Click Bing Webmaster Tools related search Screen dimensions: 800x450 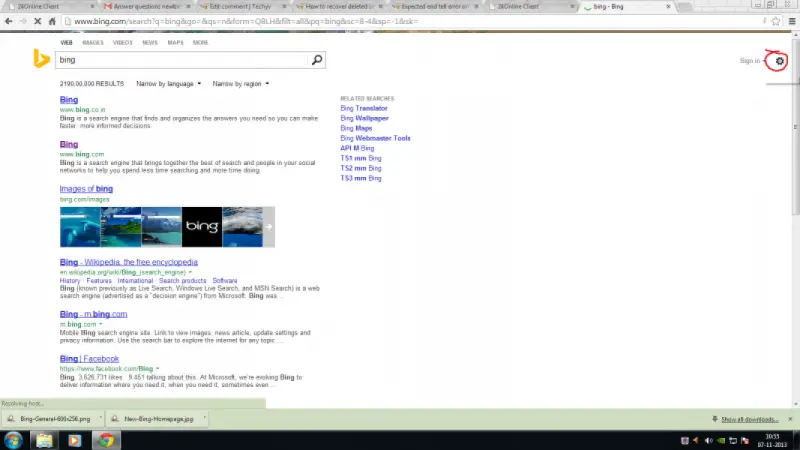(375, 138)
